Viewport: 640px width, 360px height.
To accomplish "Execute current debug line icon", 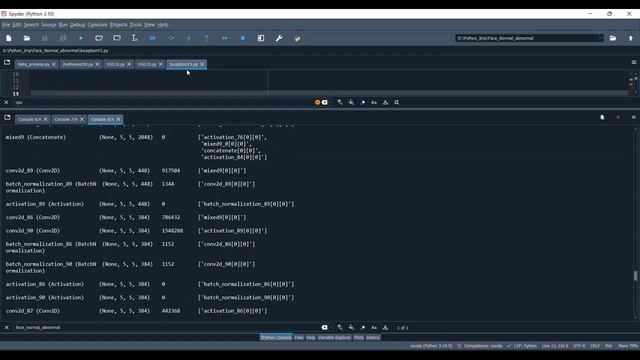I will pyautogui.click(x=171, y=38).
